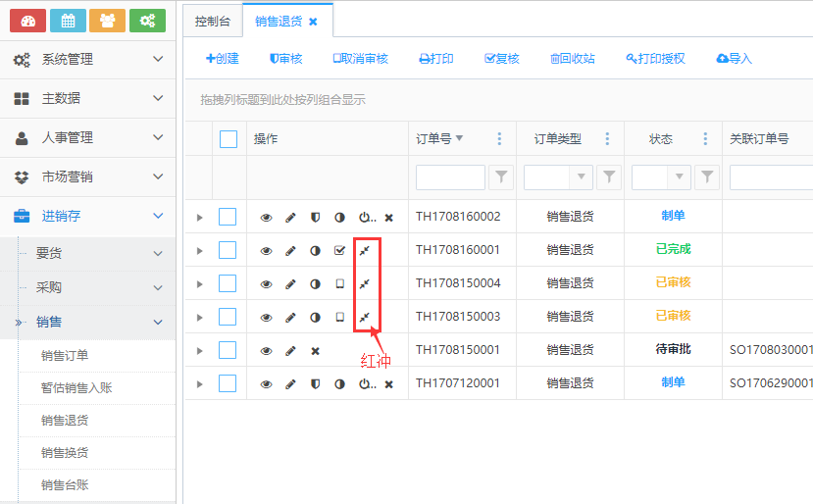This screenshot has height=504, width=813.
Task: Switch to the 控制台 tab
Action: (x=213, y=21)
